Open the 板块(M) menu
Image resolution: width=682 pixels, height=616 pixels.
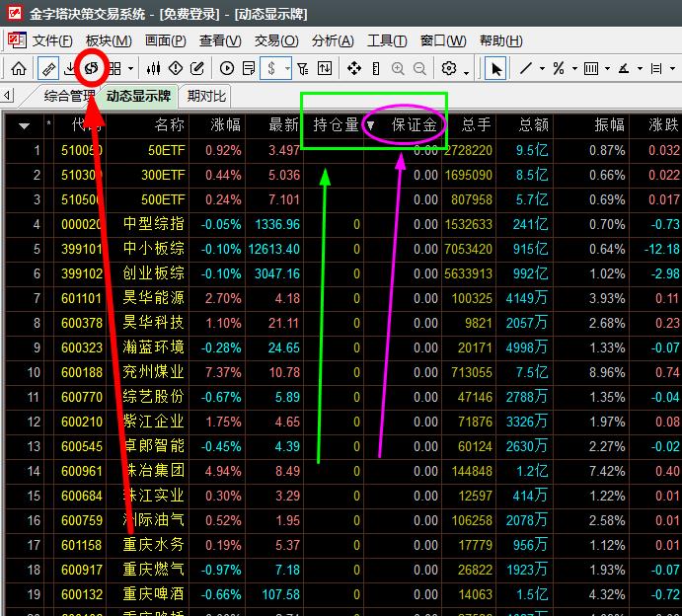[x=109, y=40]
